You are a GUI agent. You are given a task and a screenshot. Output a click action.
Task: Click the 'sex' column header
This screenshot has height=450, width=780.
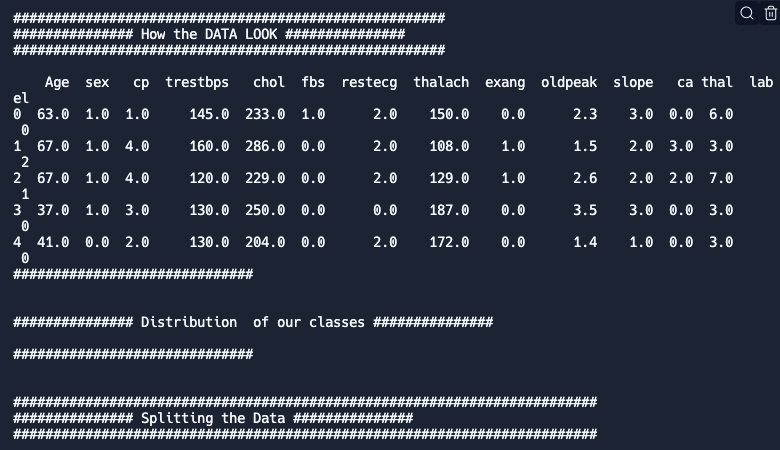pos(97,82)
